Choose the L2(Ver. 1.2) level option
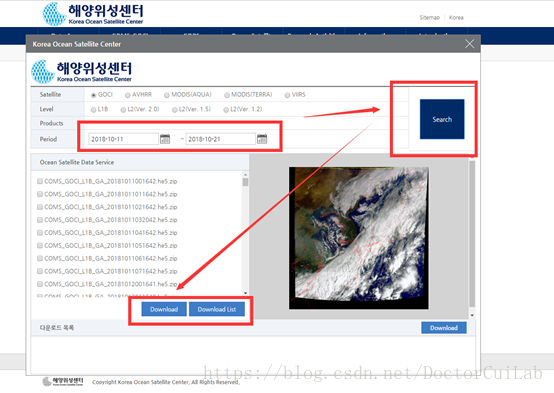 (x=226, y=110)
